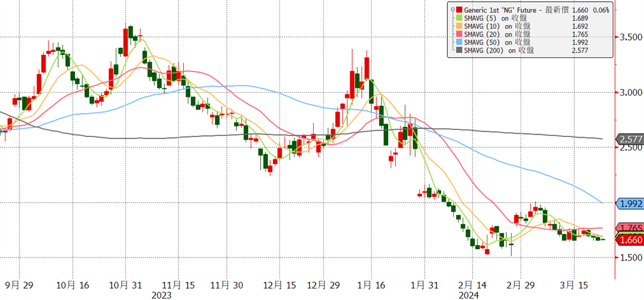This screenshot has width=644, height=300.
Task: Click the 2.577 value in the legend list
Action: click(580, 50)
